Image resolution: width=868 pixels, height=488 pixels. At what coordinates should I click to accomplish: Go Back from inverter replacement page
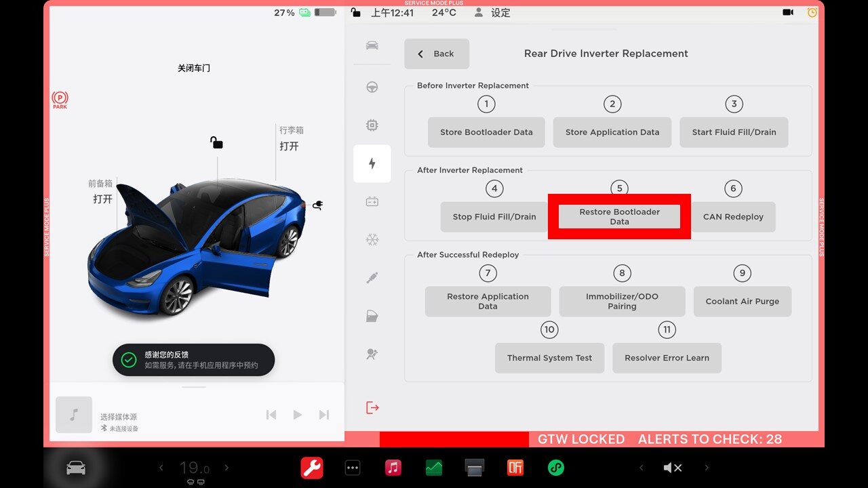tap(437, 54)
